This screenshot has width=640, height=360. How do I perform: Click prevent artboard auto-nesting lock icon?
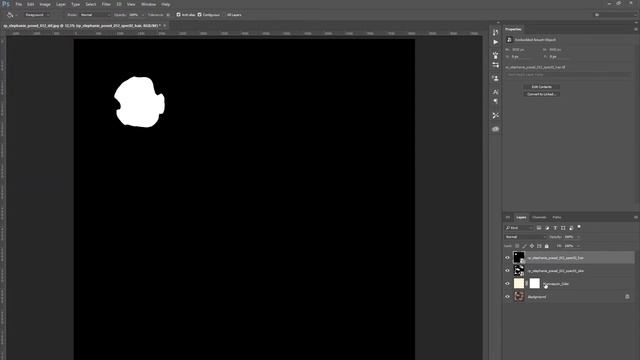539,246
